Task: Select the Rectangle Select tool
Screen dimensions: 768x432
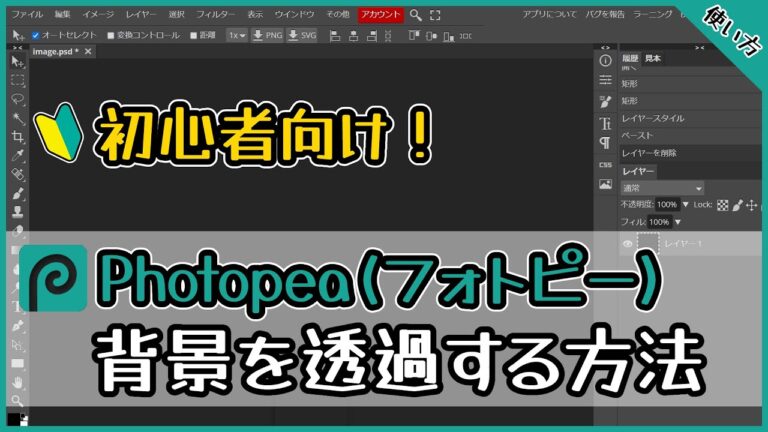Action: pos(18,80)
